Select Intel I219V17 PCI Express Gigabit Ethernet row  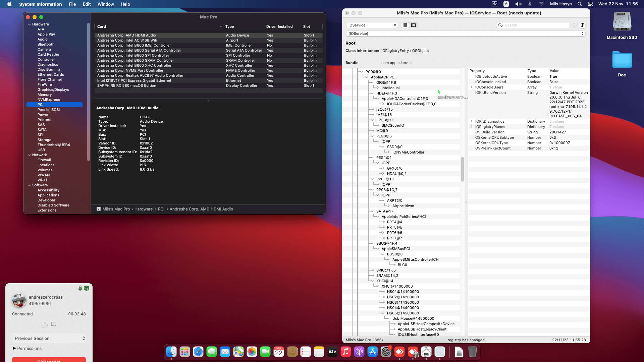(208, 80)
